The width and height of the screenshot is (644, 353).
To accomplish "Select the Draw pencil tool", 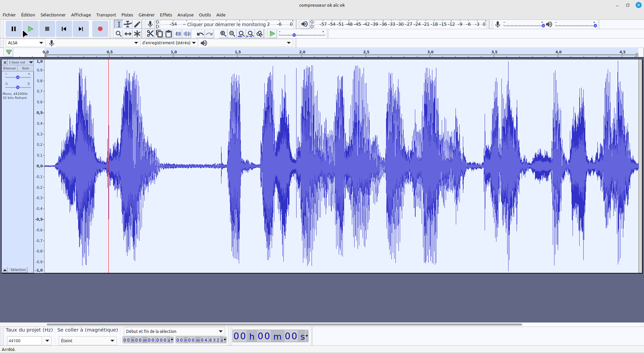I will (x=137, y=24).
